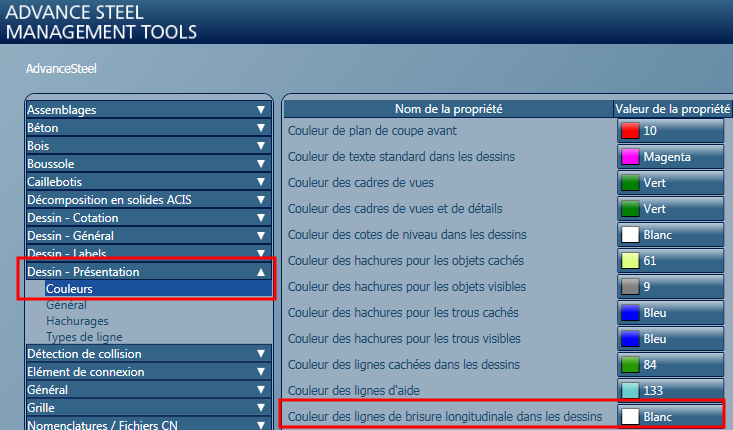Select 'Couleur des lignes cachées dans les dessins'

[x=403, y=365]
